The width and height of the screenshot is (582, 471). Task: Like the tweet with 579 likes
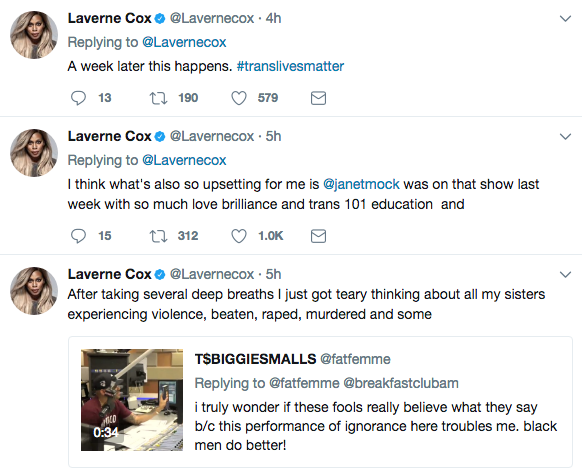[239, 98]
